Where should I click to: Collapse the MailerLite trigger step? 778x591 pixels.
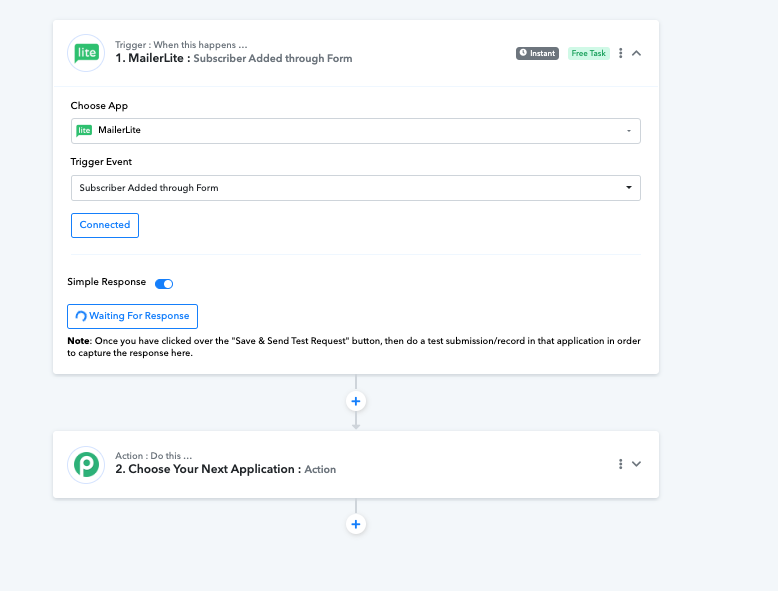coord(636,53)
